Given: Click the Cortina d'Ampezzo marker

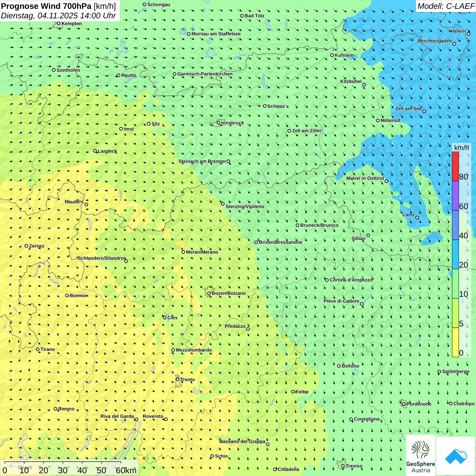Looking at the screenshot, I should point(327,280).
